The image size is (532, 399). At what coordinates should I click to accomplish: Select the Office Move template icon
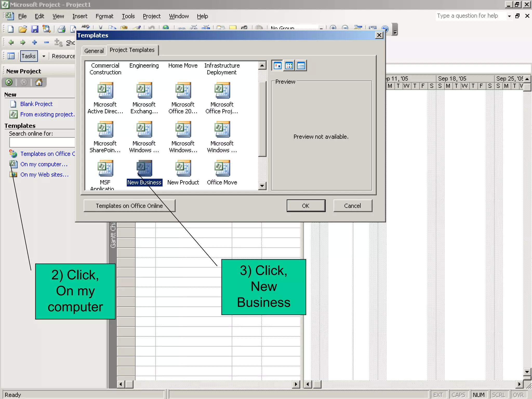pos(222,169)
